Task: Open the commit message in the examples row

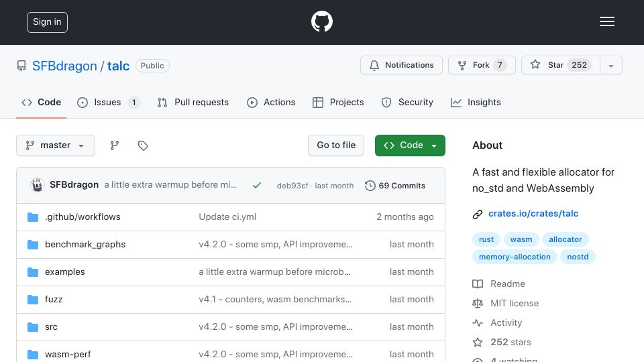Action: point(274,271)
